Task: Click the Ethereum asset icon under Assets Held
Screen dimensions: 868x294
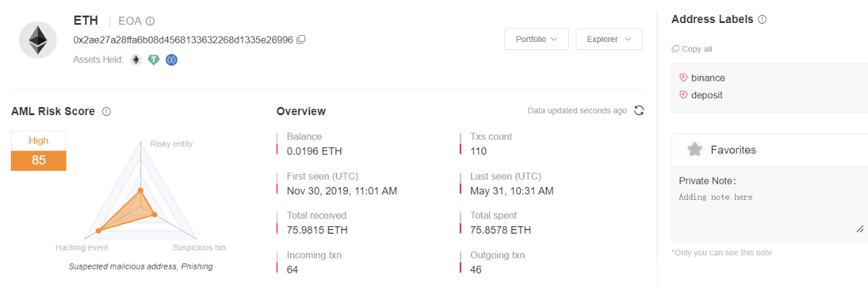Action: click(x=136, y=60)
